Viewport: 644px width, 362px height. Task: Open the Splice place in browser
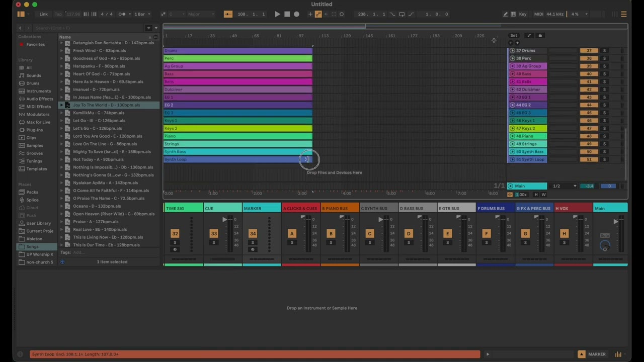32,200
